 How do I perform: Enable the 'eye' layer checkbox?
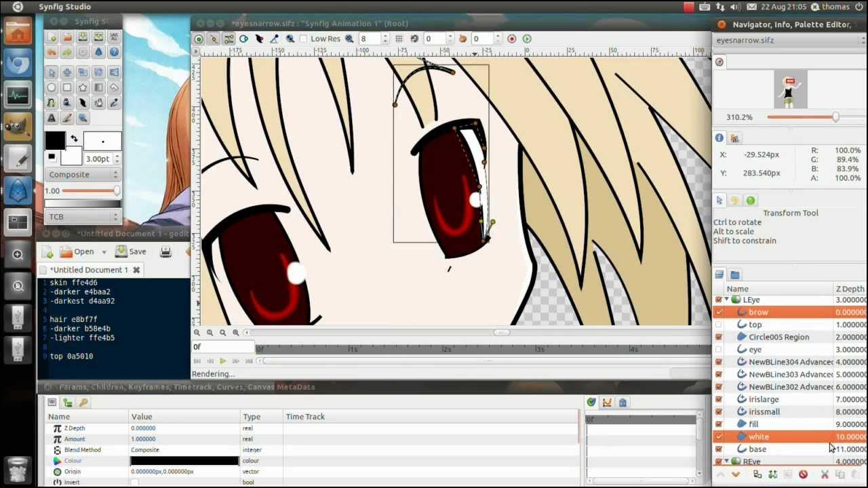(x=719, y=350)
